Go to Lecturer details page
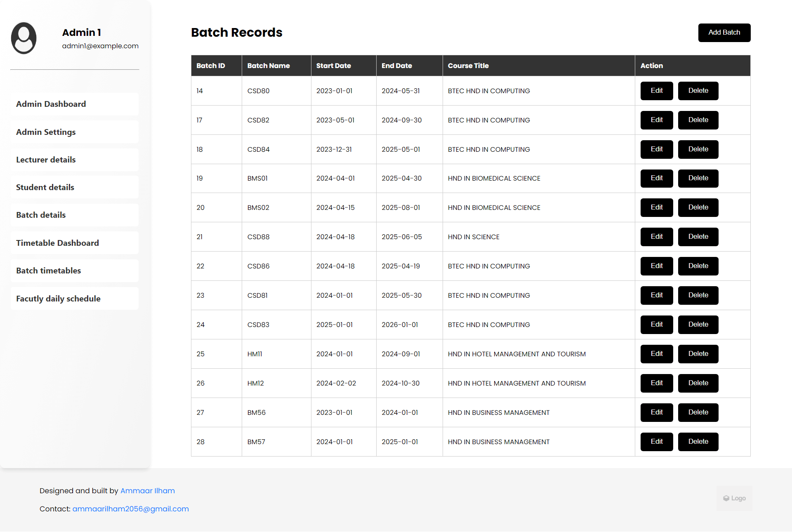This screenshot has width=792, height=532. (75, 160)
